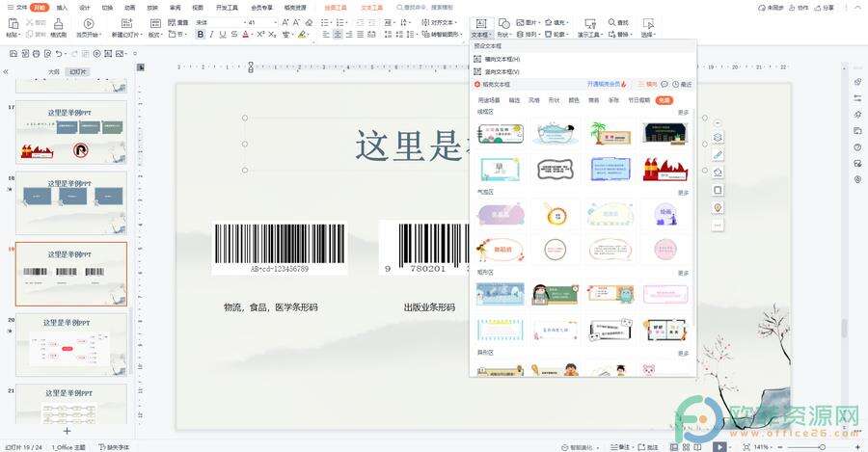The width and height of the screenshot is (868, 452).
Task: Open font color dropdown arrow
Action: (253, 35)
